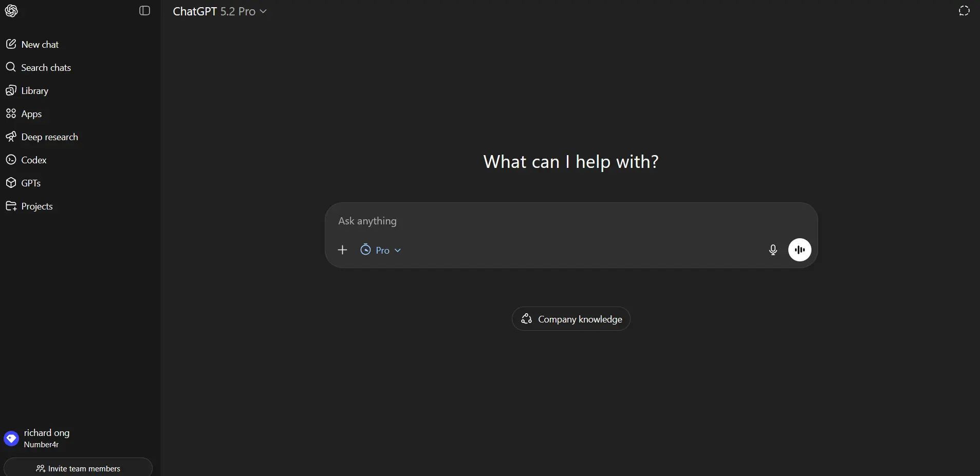The image size is (980, 476).
Task: Open Search chats label
Action: click(x=46, y=68)
